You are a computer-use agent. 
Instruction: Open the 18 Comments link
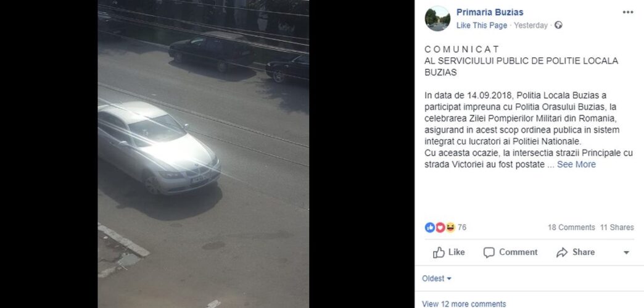[571, 227]
